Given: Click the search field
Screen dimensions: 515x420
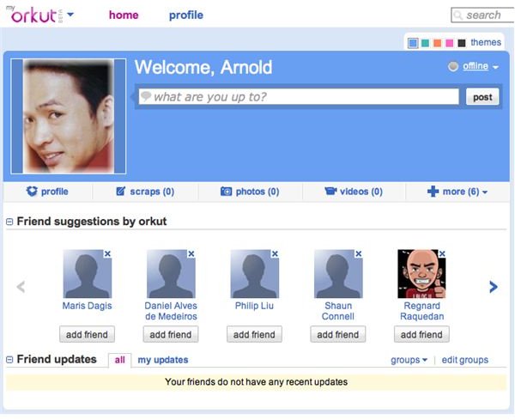Looking at the screenshot, I should coord(482,15).
